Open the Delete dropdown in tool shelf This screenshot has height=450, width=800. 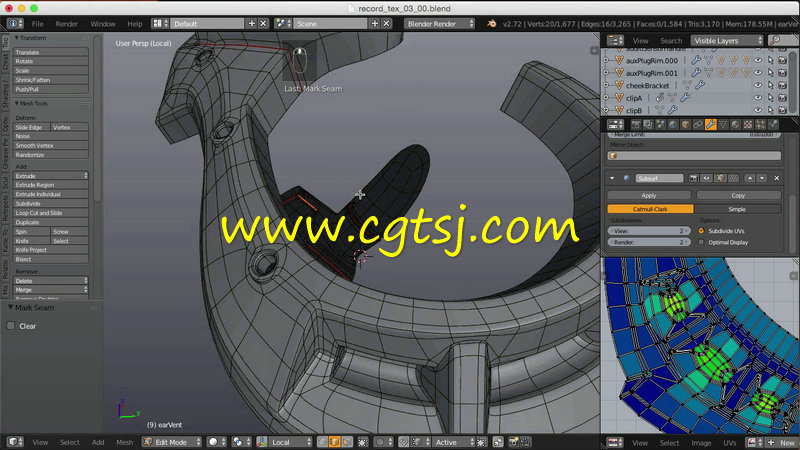51,281
